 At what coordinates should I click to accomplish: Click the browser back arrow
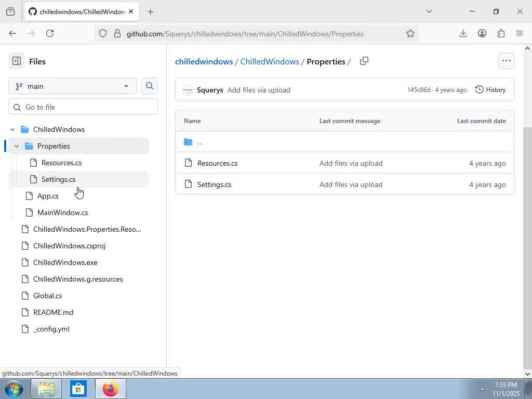click(12, 33)
